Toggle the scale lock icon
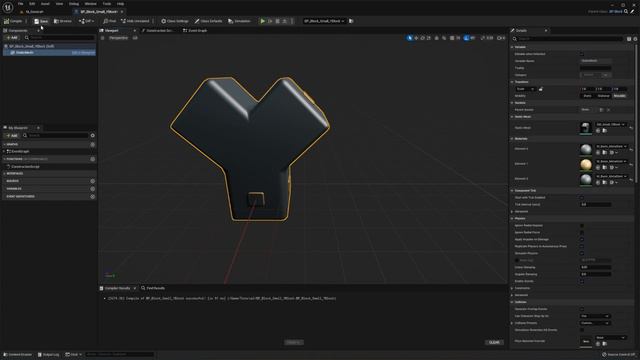 [x=541, y=89]
